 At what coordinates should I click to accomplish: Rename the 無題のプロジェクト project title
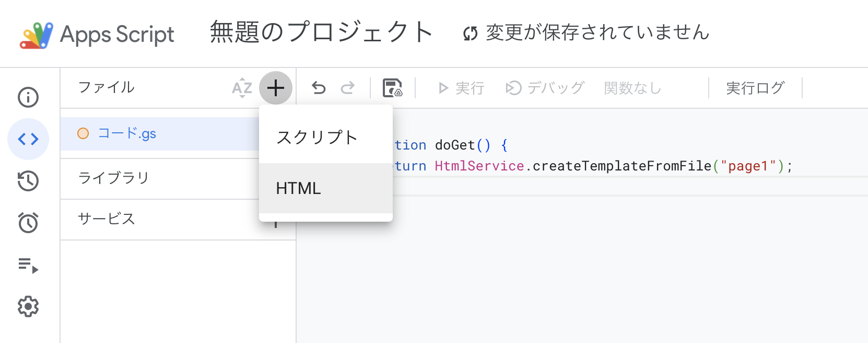321,32
